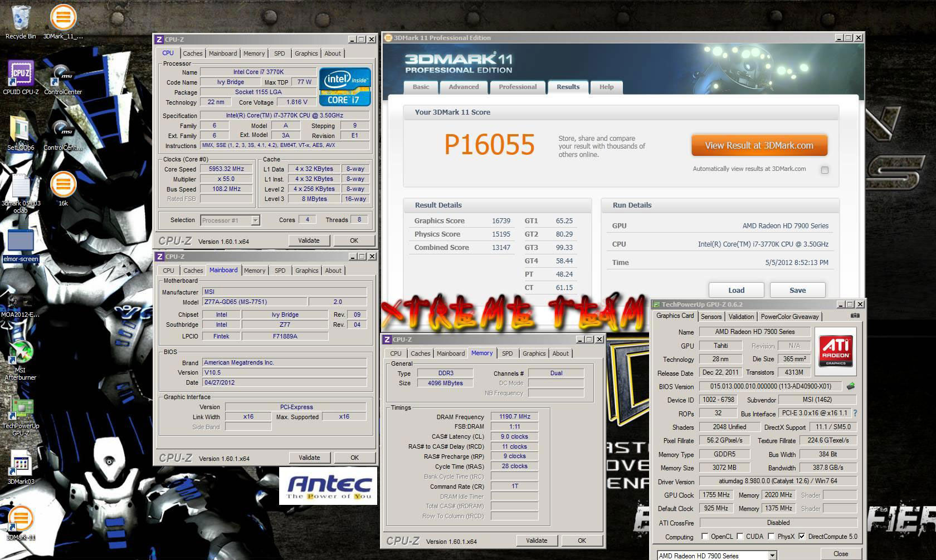The height and width of the screenshot is (560, 936).
Task: Open the Processor #1 selection dropdown
Action: (x=255, y=220)
